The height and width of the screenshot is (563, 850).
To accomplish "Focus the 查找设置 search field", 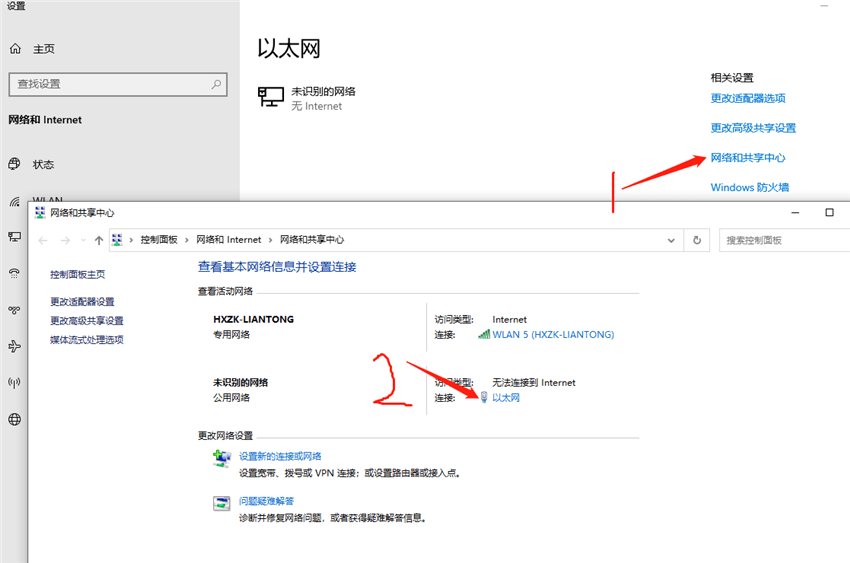I will [118, 85].
